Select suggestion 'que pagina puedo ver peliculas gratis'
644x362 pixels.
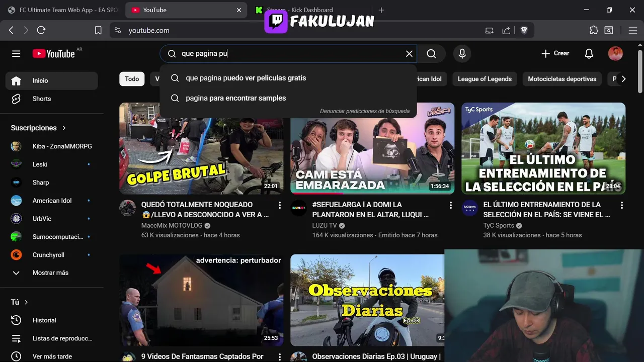coord(288,78)
